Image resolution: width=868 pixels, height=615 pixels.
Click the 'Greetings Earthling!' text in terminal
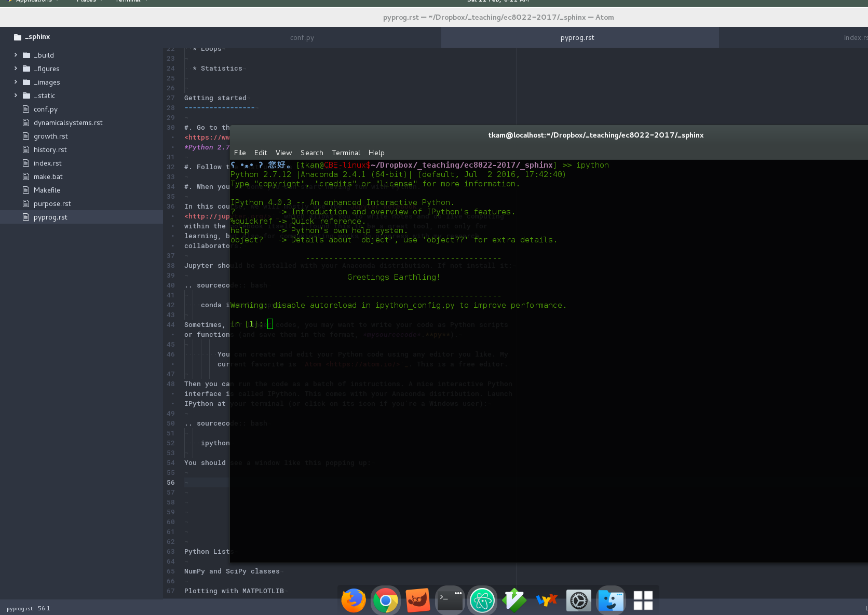pos(394,277)
